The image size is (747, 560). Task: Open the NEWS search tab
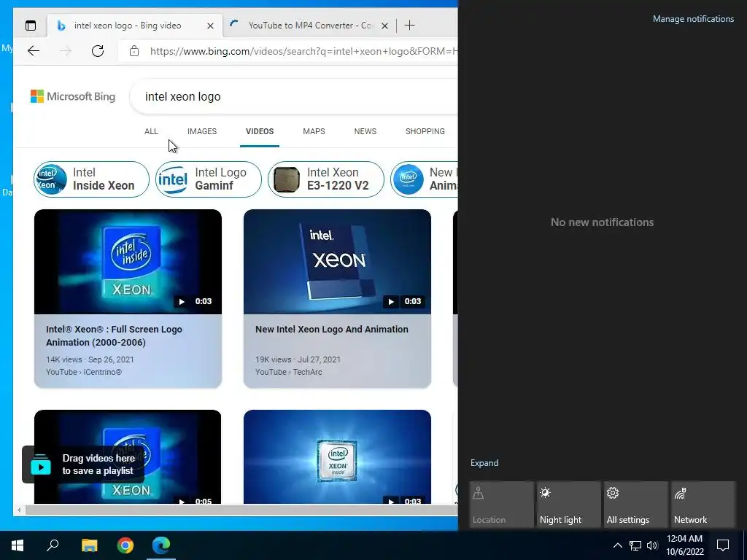(x=365, y=131)
